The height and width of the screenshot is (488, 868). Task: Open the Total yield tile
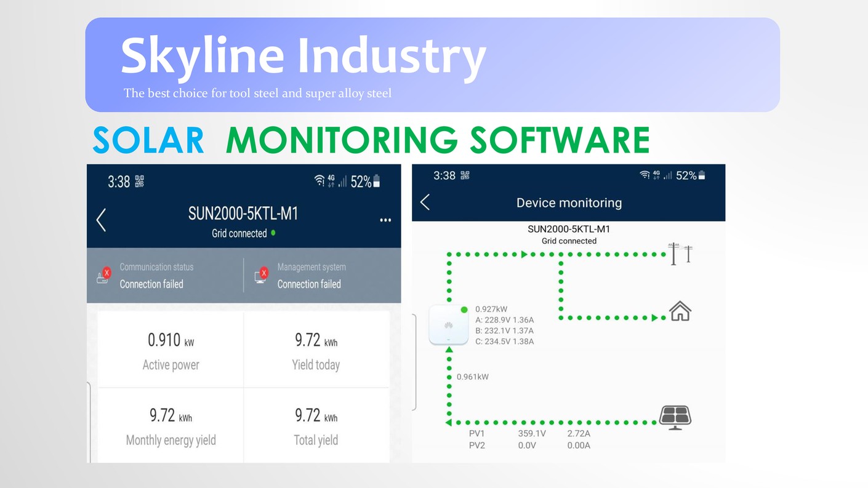pos(316,425)
